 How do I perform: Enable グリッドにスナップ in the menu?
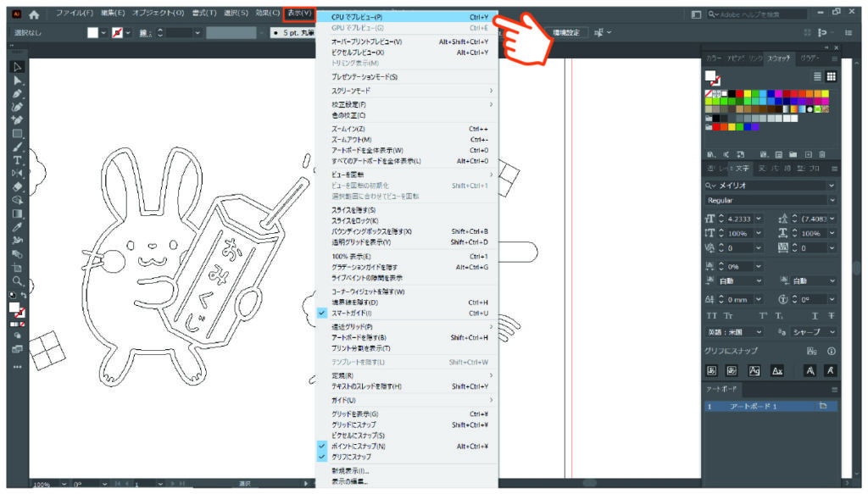coord(407,425)
